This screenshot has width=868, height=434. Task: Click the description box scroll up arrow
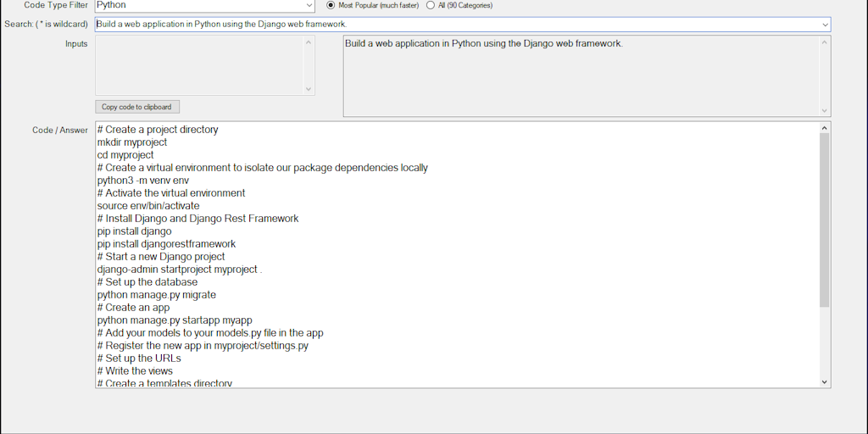825,42
